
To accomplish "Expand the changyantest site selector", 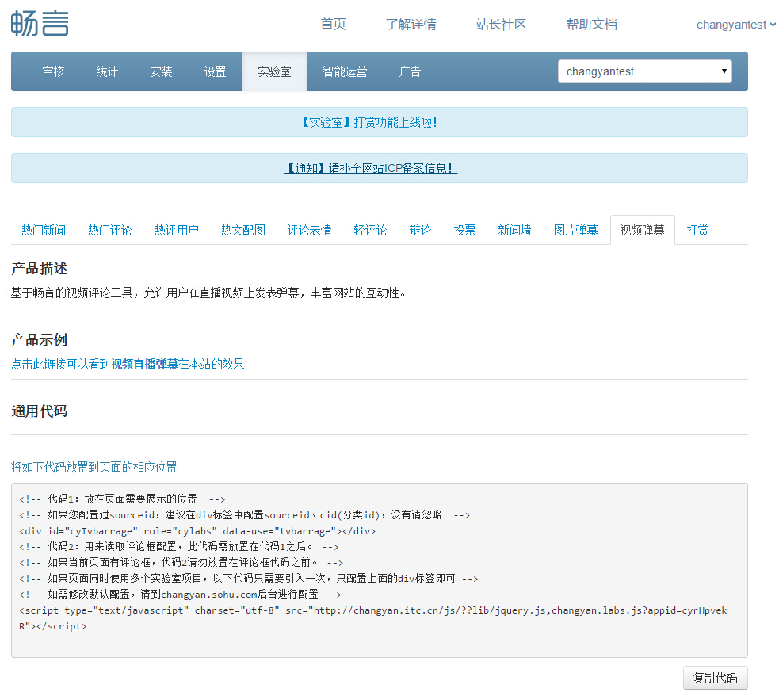I will (644, 71).
